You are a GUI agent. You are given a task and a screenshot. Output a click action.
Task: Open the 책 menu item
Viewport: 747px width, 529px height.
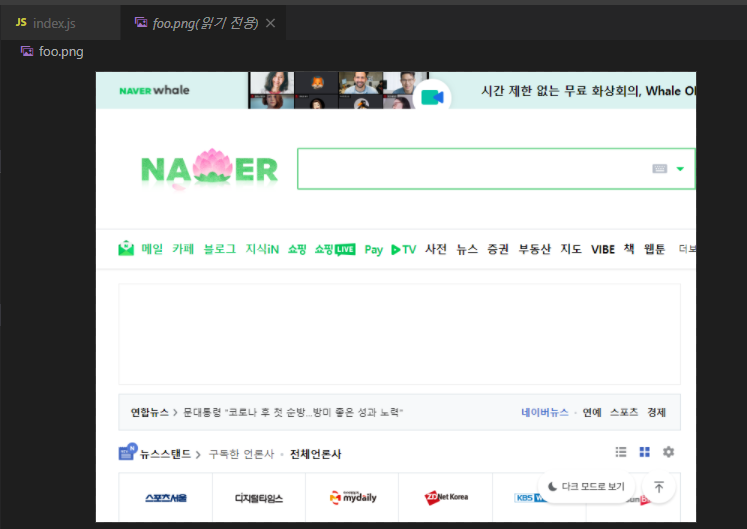coord(629,249)
